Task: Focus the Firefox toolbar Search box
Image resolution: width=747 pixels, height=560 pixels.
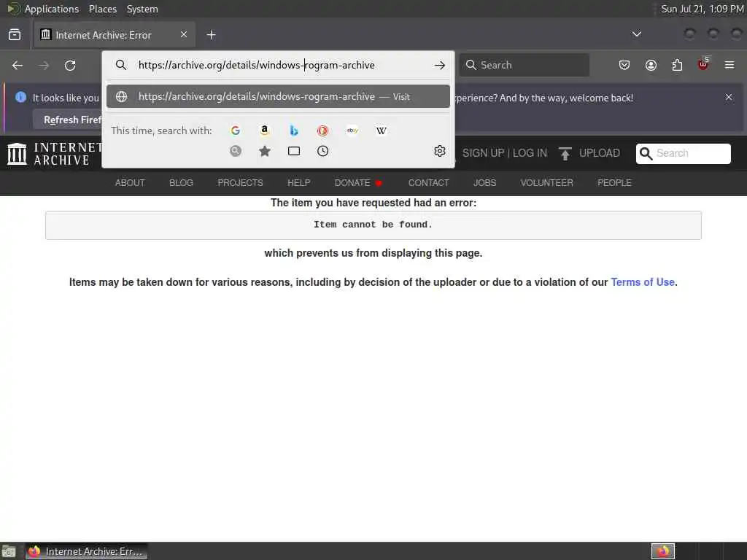Action: click(524, 65)
